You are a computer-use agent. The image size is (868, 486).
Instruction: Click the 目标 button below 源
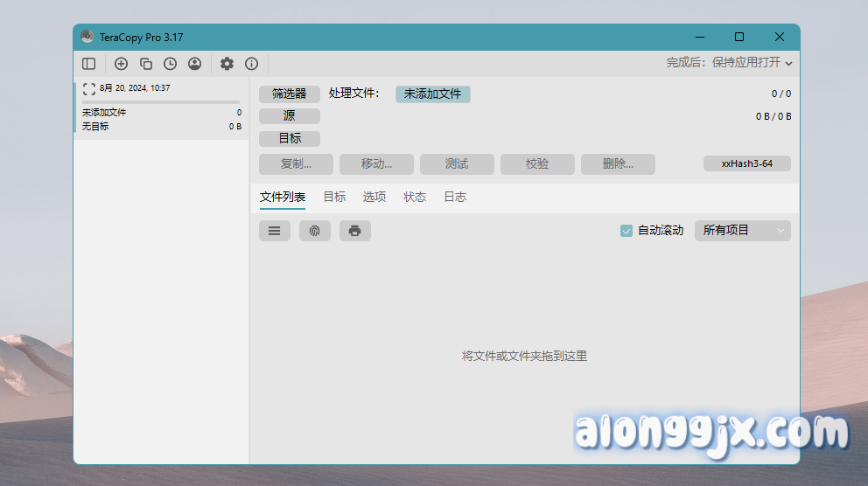coord(290,139)
